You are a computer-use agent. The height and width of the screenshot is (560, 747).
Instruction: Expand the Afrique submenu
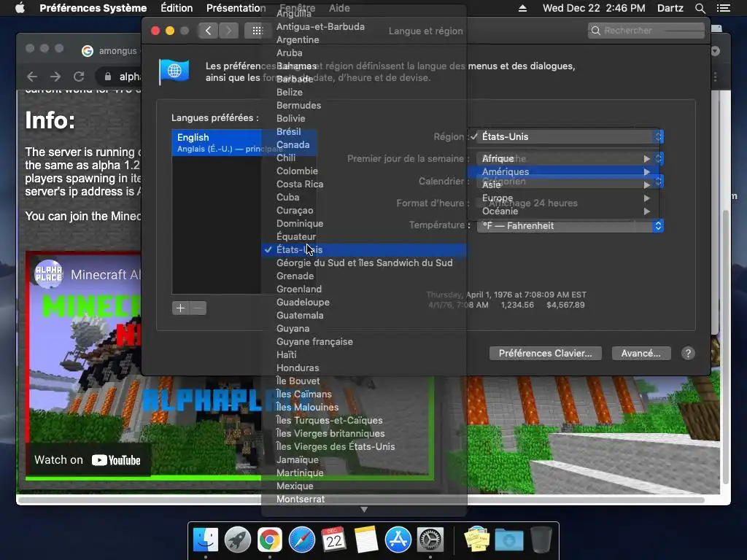(565, 158)
